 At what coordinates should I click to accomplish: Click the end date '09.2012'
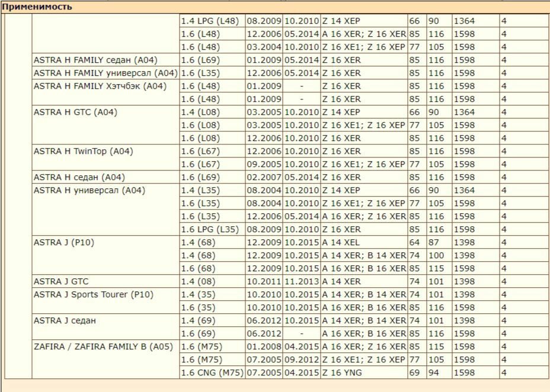302,360
